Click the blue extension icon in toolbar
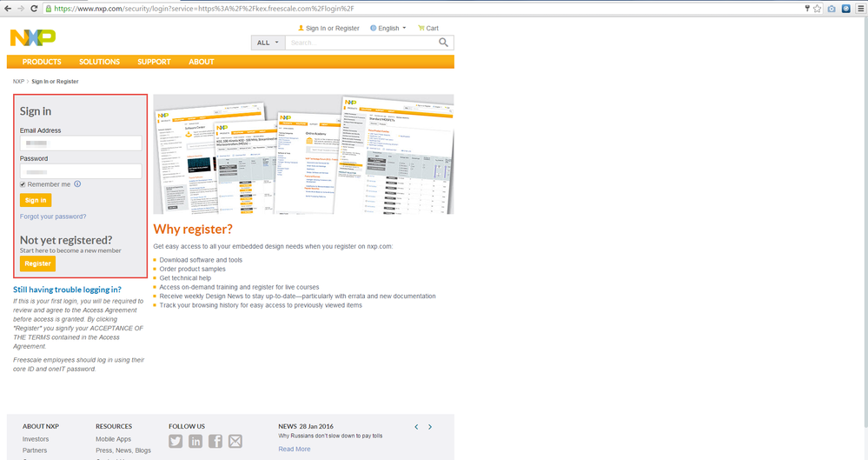This screenshot has width=868, height=460. pyautogui.click(x=846, y=9)
